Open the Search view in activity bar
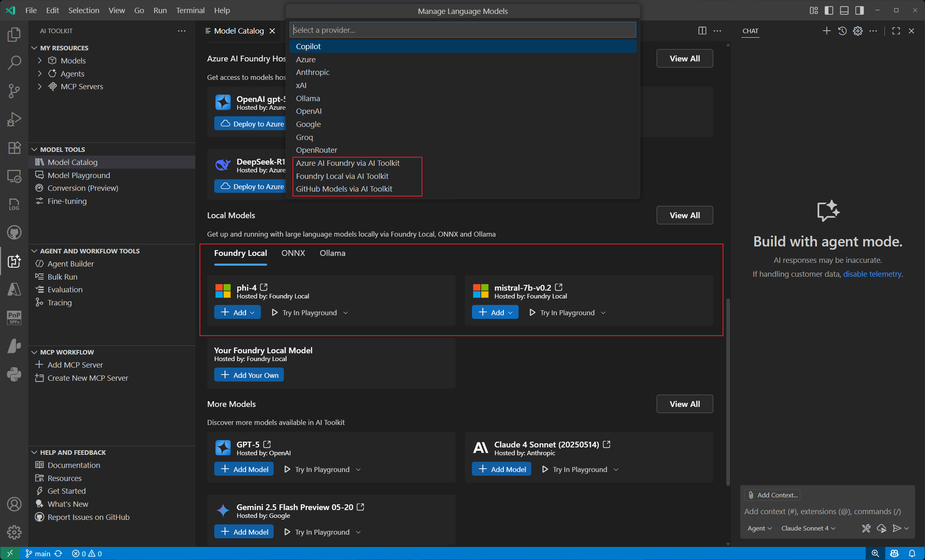925x560 pixels. [14, 63]
